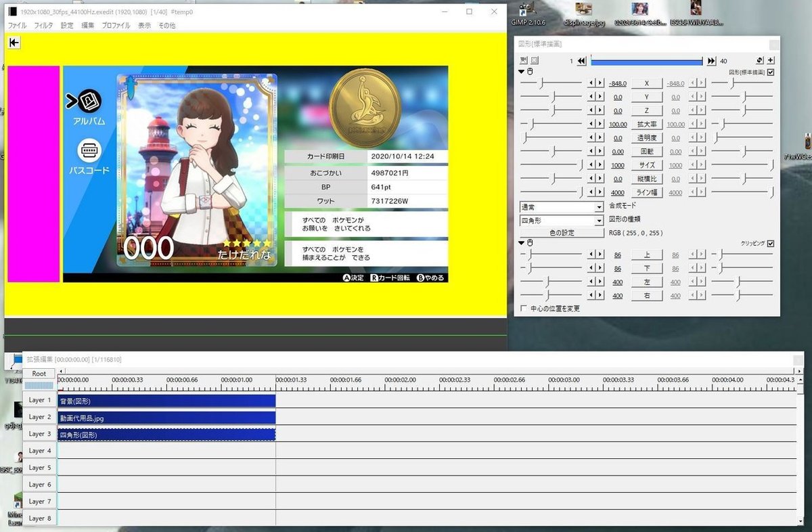The image size is (812, 532).
Task: Click the 左 clipping parameter button
Action: [647, 282]
